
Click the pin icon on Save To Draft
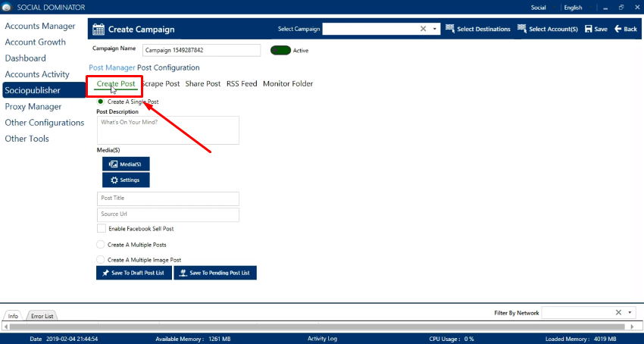[105, 273]
